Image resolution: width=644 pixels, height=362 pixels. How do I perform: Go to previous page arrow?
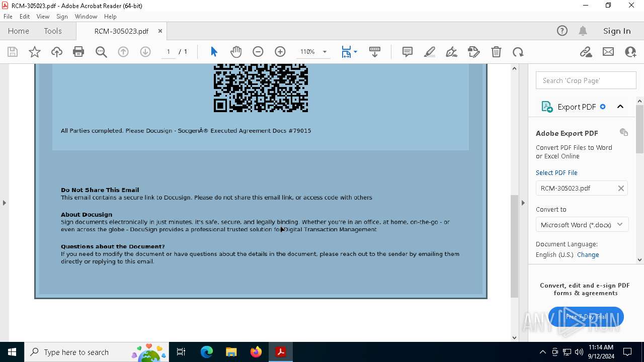coord(123,52)
